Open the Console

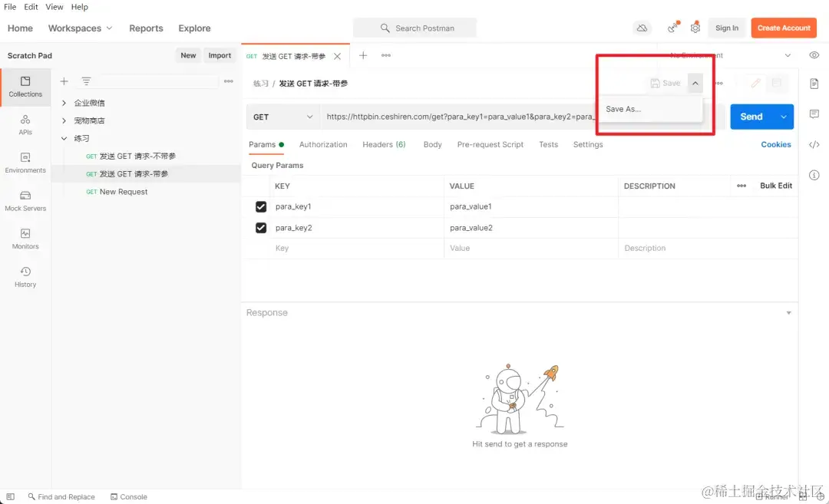click(128, 496)
